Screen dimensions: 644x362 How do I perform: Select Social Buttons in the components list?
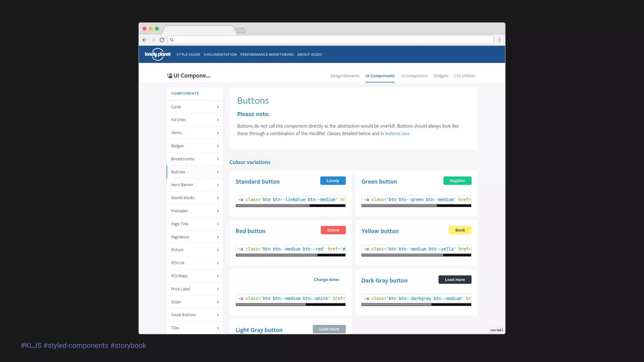pos(195,315)
